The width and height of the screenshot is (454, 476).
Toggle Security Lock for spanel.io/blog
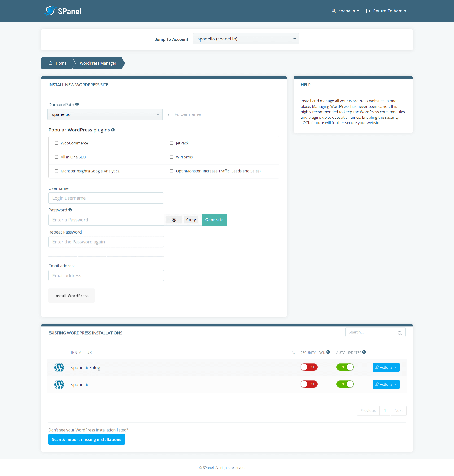[309, 367]
